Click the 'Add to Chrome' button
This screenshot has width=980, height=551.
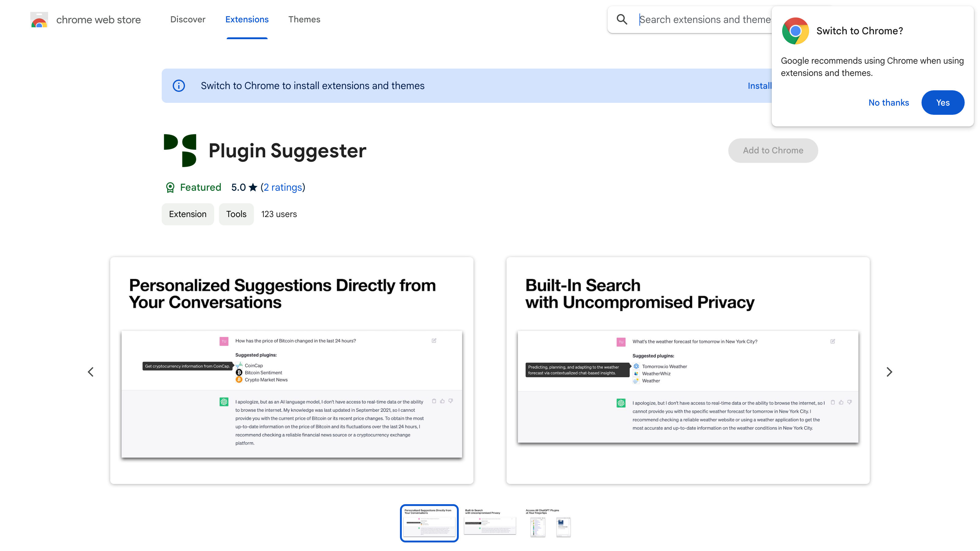tap(773, 150)
